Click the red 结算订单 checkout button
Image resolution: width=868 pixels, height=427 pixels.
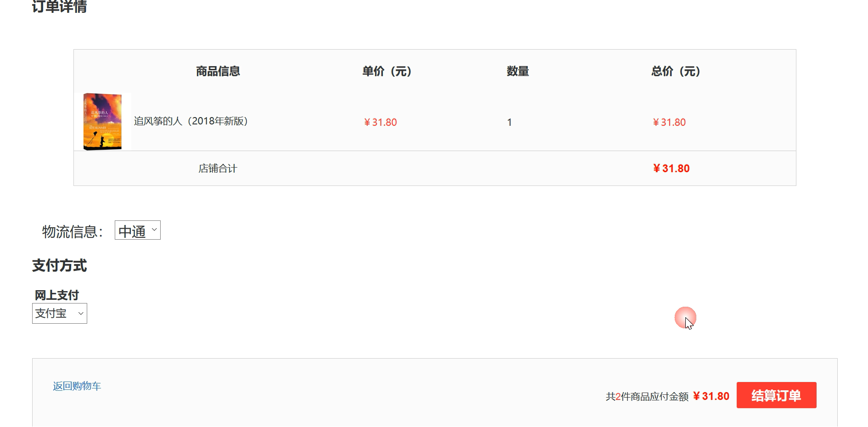[776, 394]
